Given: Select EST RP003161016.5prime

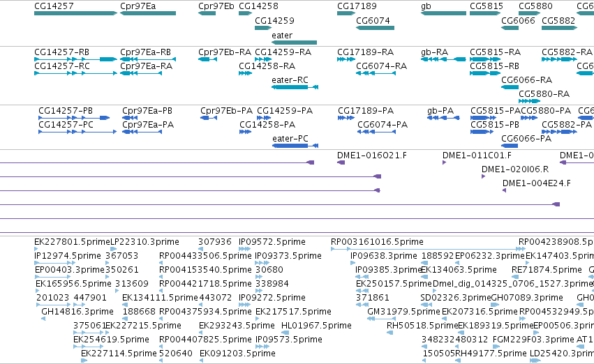Looking at the screenshot, I should [x=428, y=249].
